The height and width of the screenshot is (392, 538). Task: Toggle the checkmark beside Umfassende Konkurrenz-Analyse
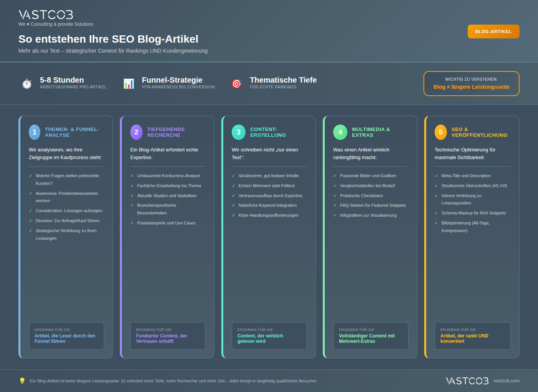[x=132, y=176]
